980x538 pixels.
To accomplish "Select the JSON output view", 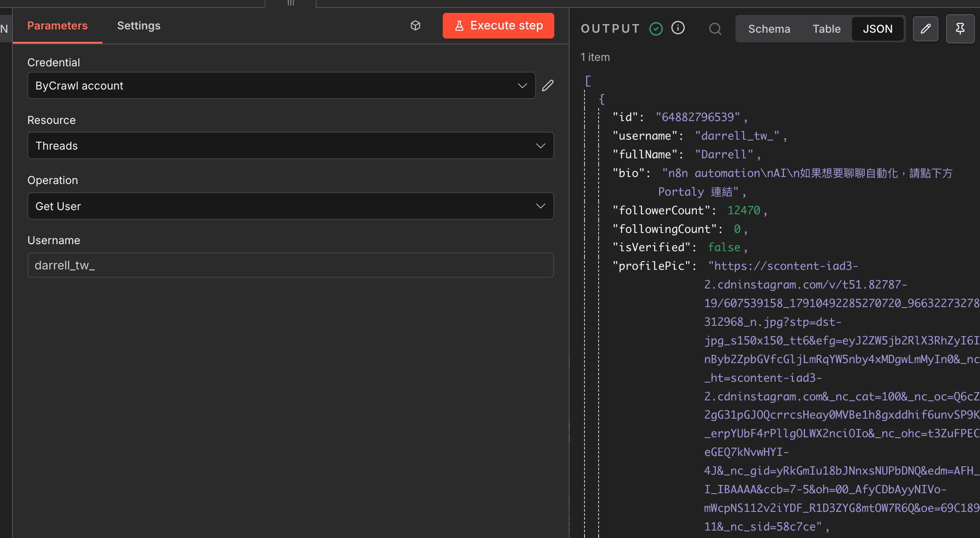I will point(878,29).
